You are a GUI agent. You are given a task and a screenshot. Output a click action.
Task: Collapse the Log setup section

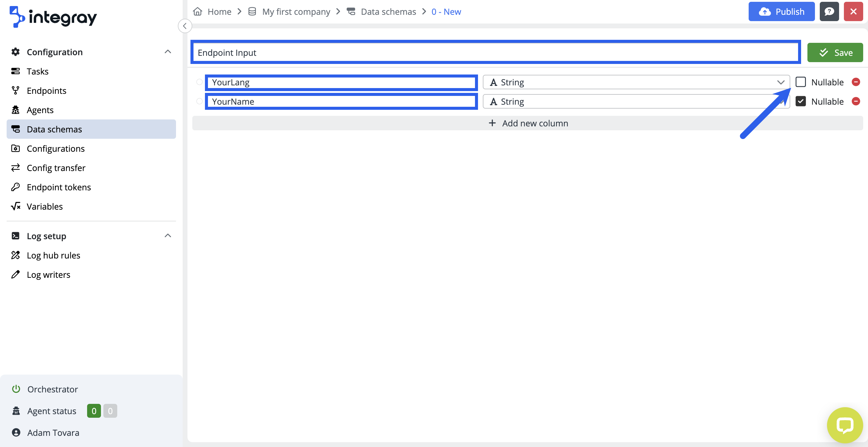coord(168,236)
